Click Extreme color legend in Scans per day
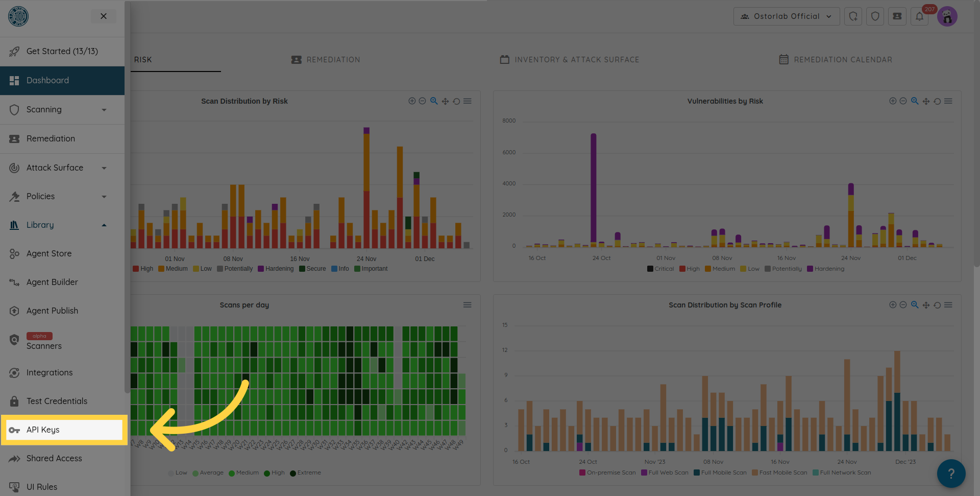 305,473
